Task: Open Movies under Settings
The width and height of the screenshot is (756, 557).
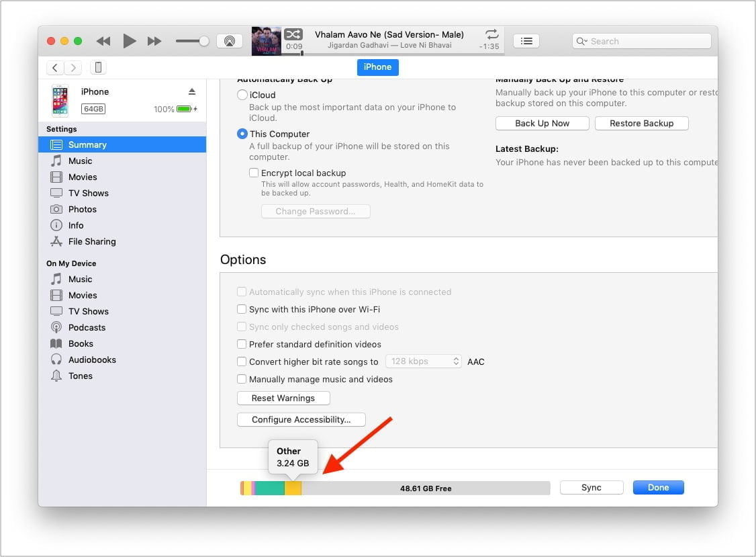Action: coord(122,177)
